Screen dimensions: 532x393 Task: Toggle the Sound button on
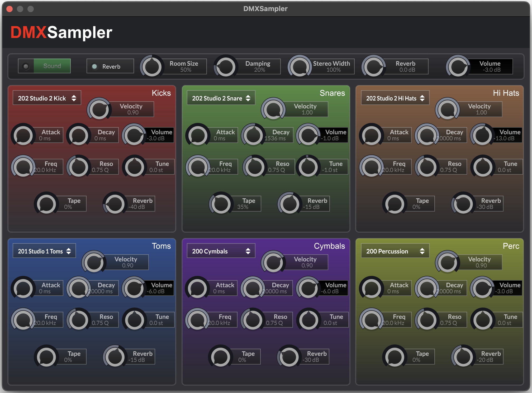point(44,66)
